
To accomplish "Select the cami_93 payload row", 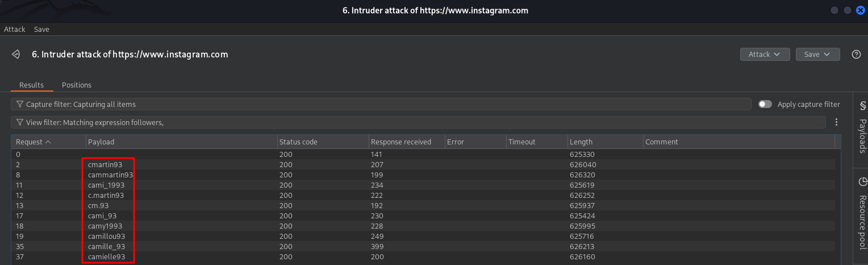I will click(x=423, y=216).
